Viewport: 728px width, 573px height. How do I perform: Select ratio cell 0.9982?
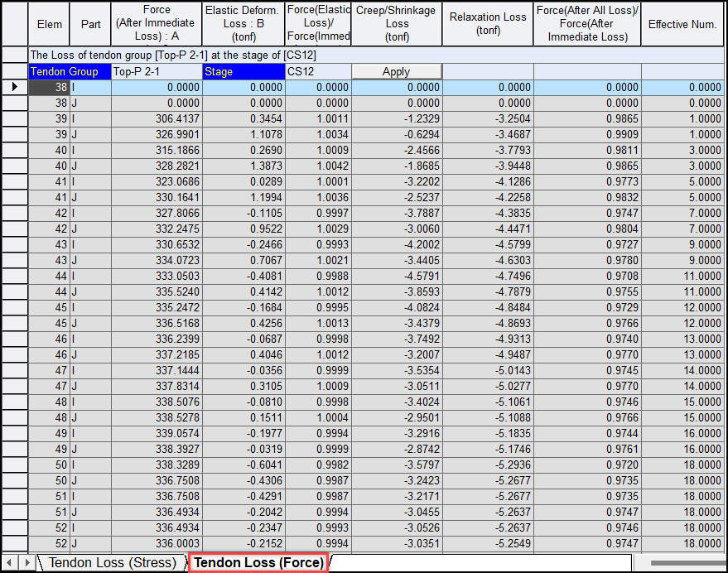318,465
